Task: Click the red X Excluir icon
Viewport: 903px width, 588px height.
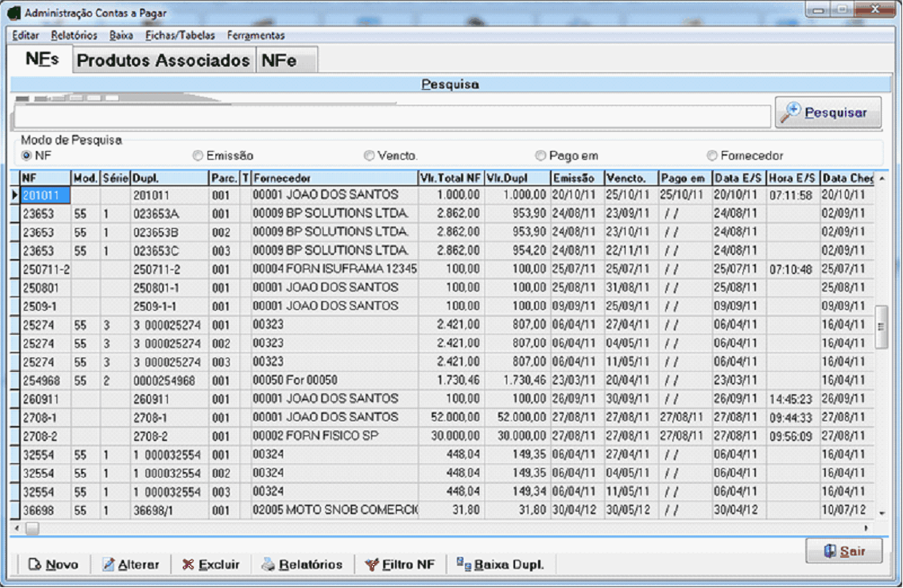Action: point(188,565)
